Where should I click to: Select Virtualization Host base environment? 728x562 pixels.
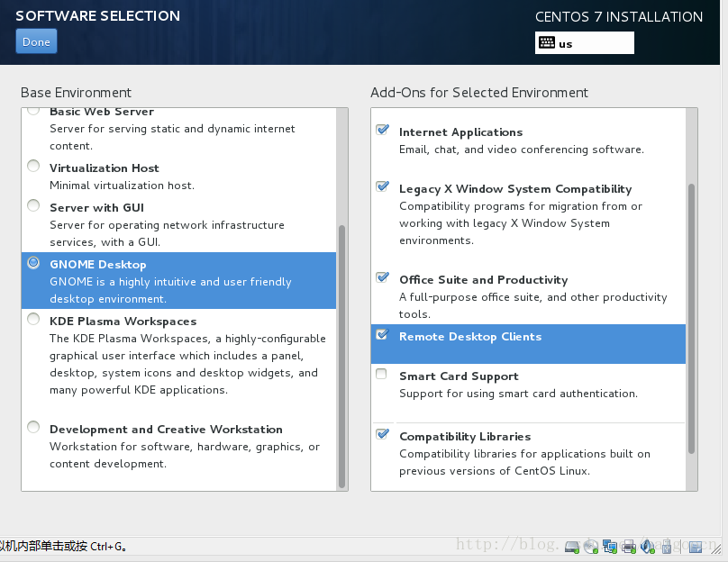pos(33,167)
